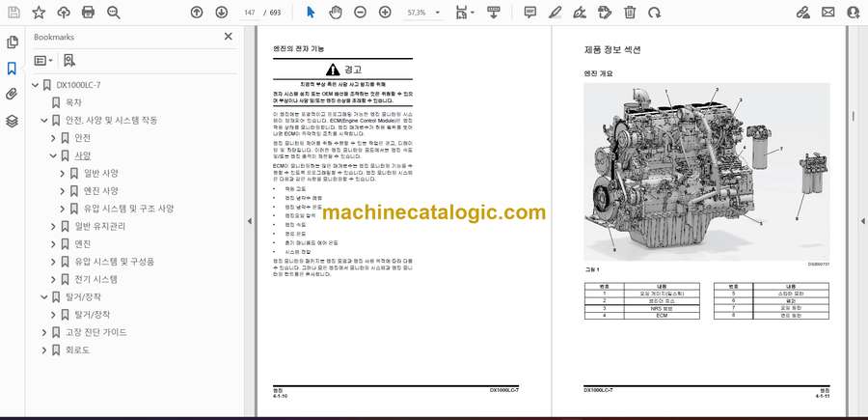Select the 회로도 bookmark label

(x=77, y=350)
